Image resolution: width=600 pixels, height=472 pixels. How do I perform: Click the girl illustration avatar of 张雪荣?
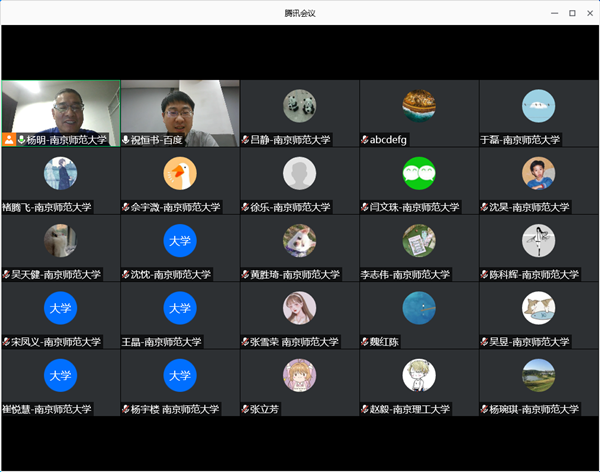pyautogui.click(x=300, y=308)
